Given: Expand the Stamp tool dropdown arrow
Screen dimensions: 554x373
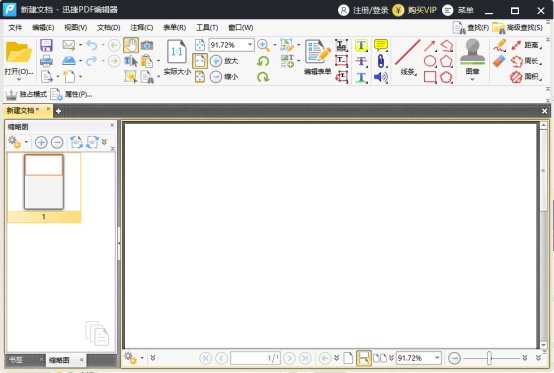Looking at the screenshot, I should 472,79.
